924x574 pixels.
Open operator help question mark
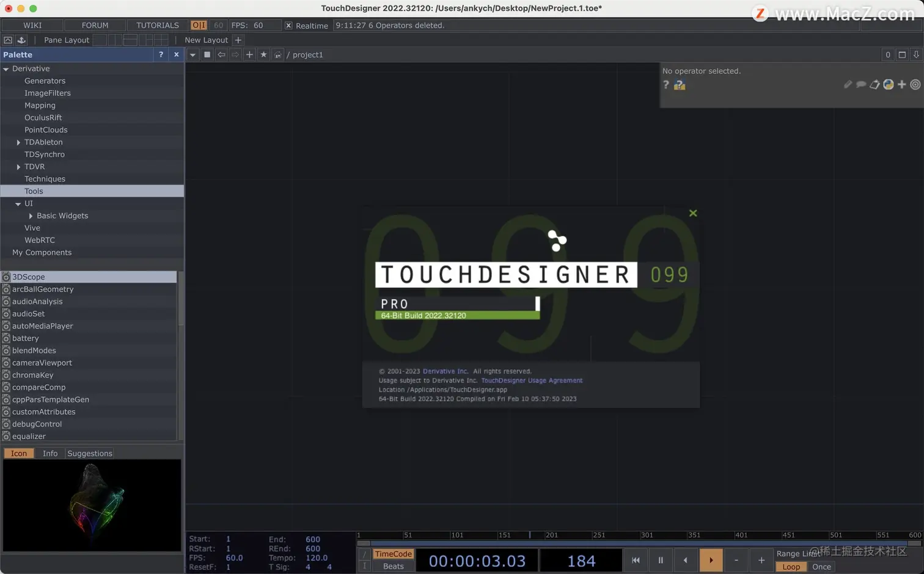666,85
